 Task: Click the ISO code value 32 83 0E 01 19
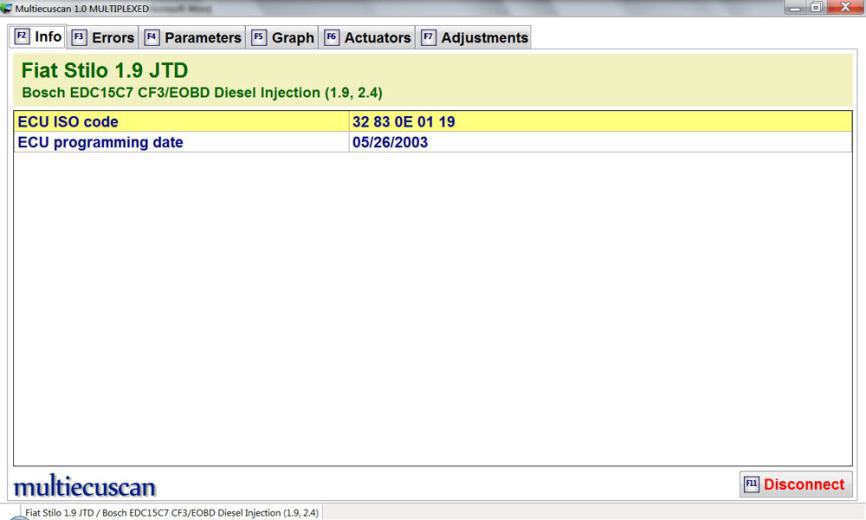pyautogui.click(x=403, y=122)
